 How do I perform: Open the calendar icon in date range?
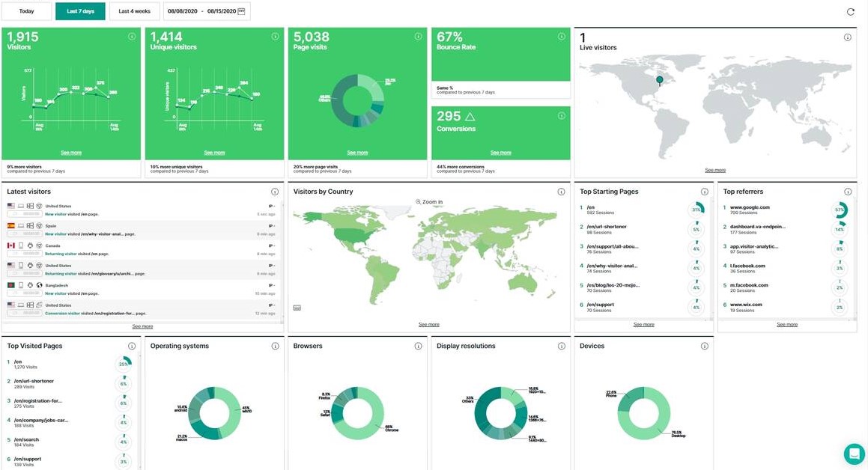[x=241, y=11]
